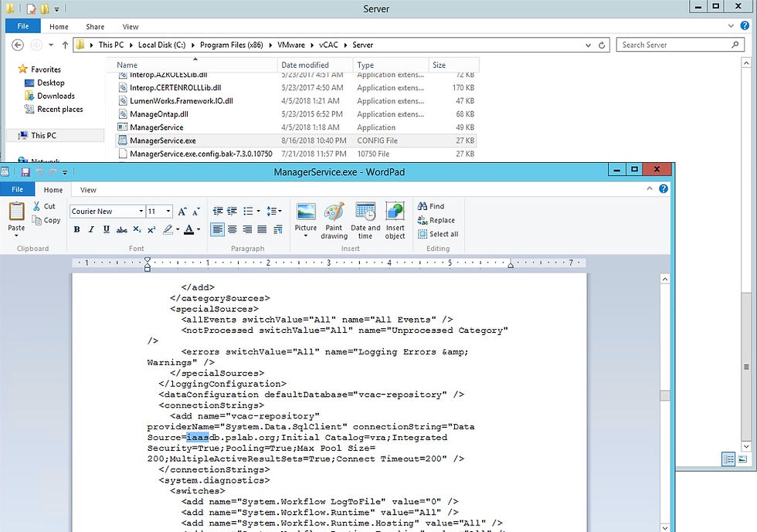Click the Paste icon in WordPad
Screen dimensions: 757x532
click(x=16, y=212)
